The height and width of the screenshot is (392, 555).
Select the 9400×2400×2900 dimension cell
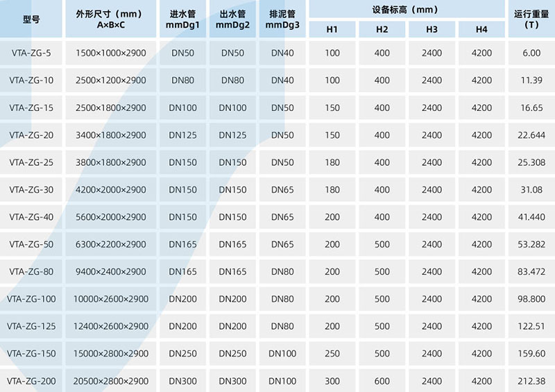point(111,272)
